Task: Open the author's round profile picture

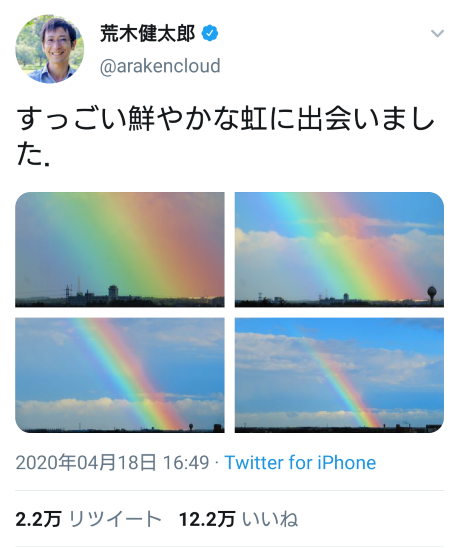Action: click(50, 49)
